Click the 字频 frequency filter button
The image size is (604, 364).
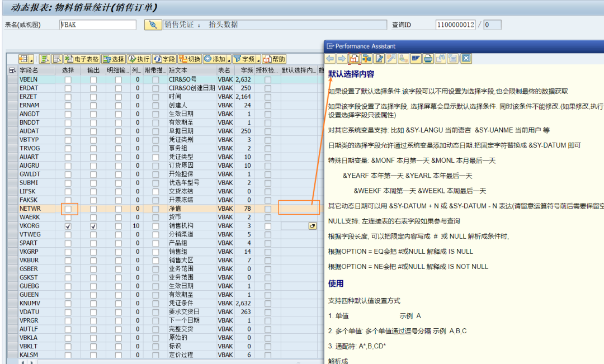click(244, 59)
